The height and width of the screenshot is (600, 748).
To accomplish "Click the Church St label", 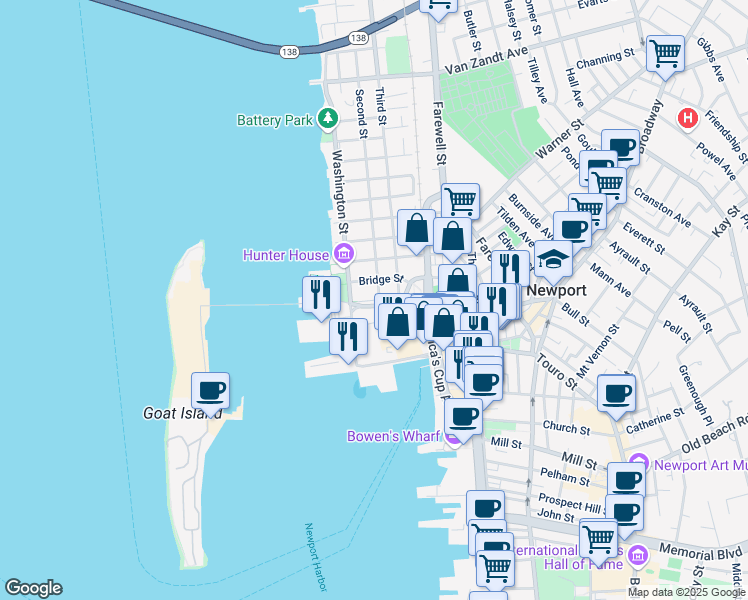I will tap(567, 427).
